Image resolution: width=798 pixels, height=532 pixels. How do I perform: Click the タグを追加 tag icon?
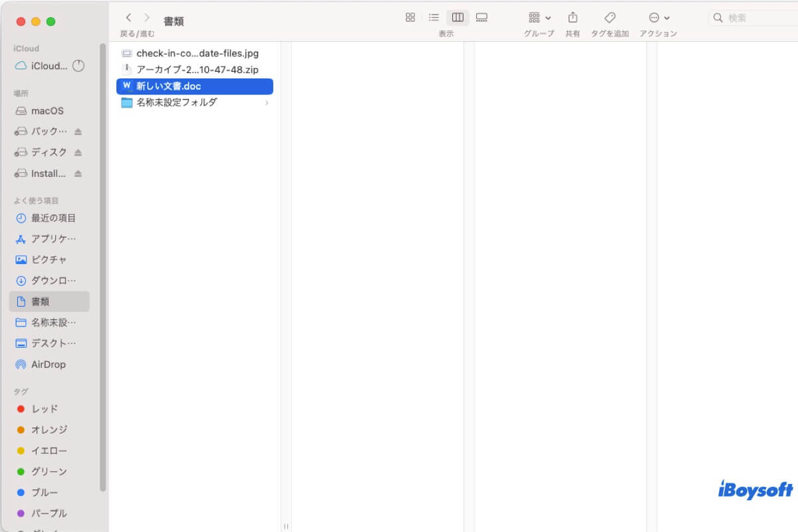coord(608,17)
